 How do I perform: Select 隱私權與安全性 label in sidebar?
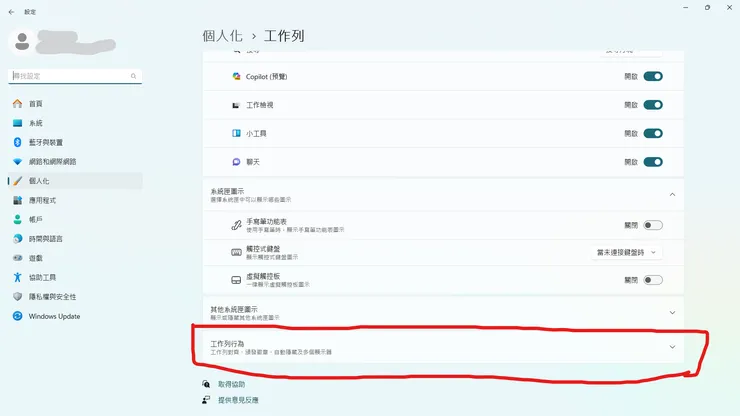click(x=52, y=297)
